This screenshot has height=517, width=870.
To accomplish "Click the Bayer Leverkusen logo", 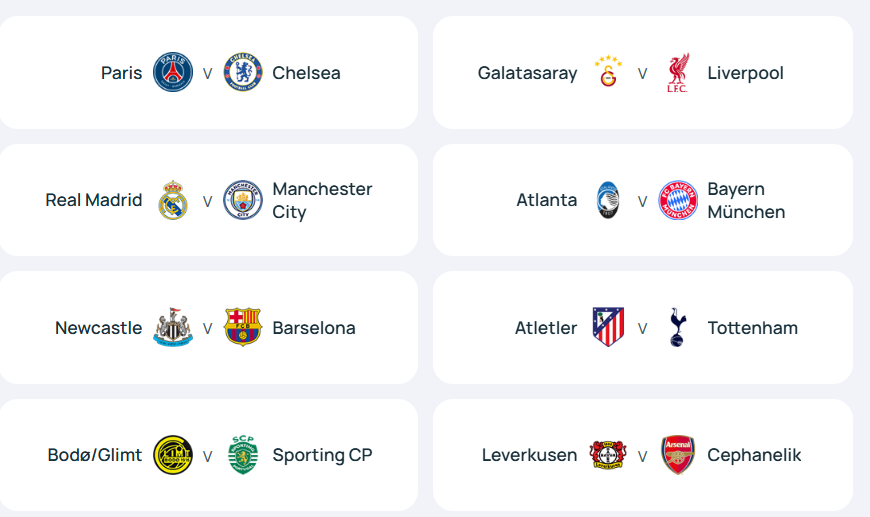I will pyautogui.click(x=608, y=455).
